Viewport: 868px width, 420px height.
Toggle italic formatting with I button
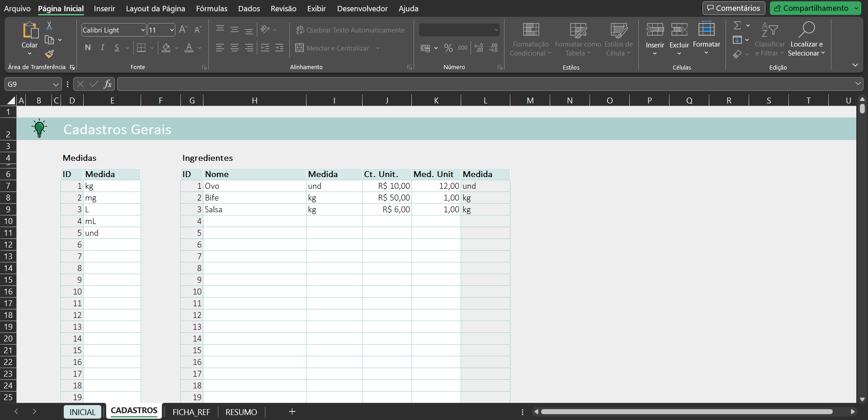point(103,48)
